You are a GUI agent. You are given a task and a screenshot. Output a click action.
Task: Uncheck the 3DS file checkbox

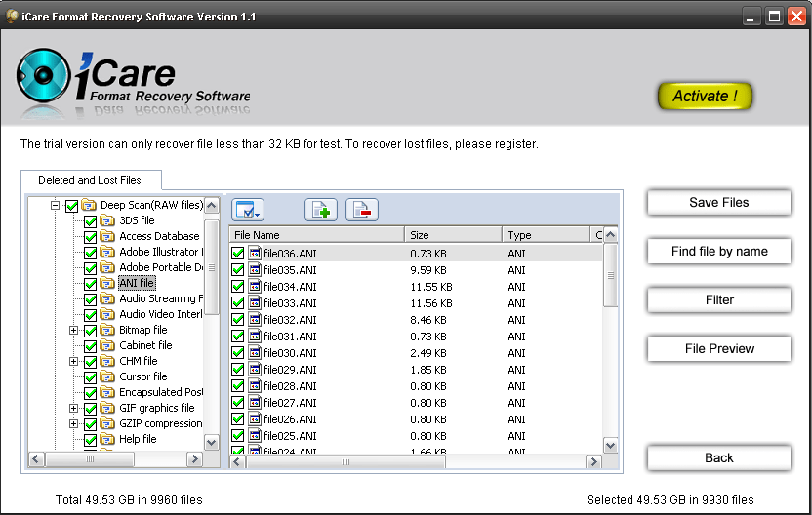point(90,221)
